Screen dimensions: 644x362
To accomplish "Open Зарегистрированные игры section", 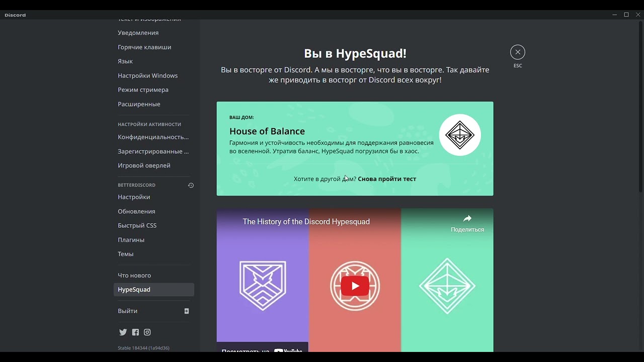I will pos(153,151).
